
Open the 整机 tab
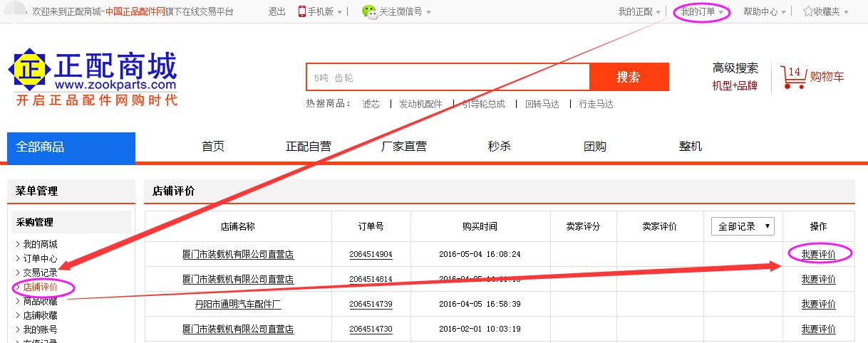pyautogui.click(x=691, y=147)
